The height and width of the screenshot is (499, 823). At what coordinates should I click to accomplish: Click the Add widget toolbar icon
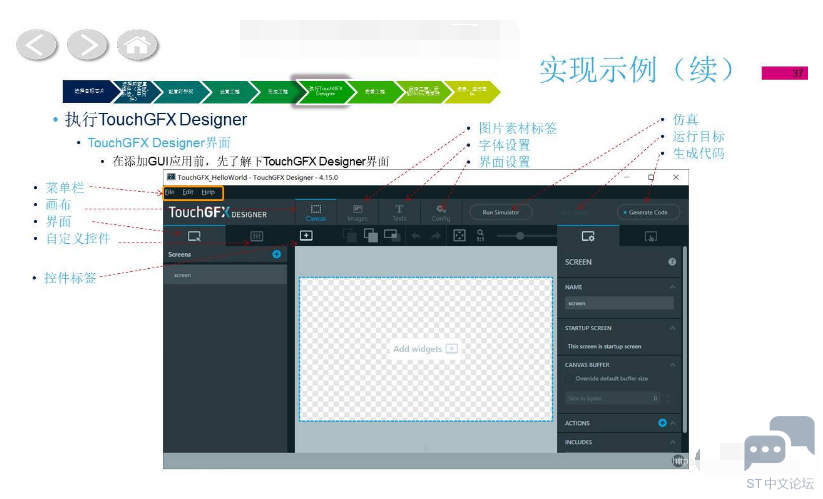(x=306, y=236)
